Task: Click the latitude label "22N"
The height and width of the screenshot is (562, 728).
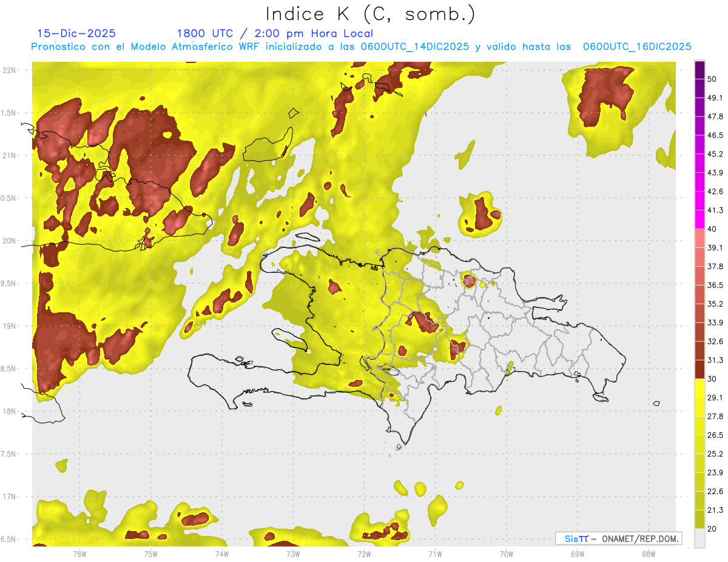Action: [10, 70]
